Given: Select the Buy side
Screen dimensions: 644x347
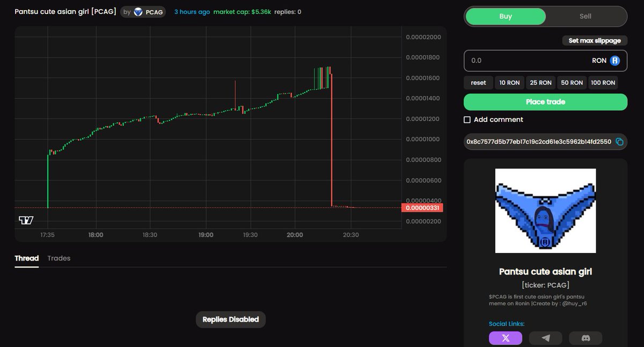Looking at the screenshot, I should tap(505, 16).
